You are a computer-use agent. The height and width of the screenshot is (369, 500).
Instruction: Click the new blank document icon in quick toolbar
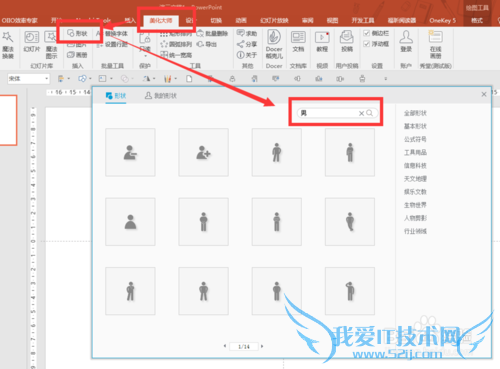189,79
